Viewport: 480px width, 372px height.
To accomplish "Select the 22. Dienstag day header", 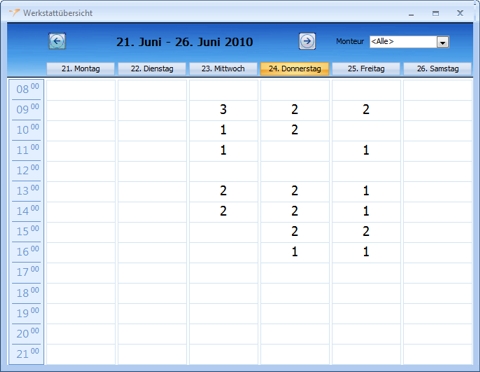I will pos(152,69).
